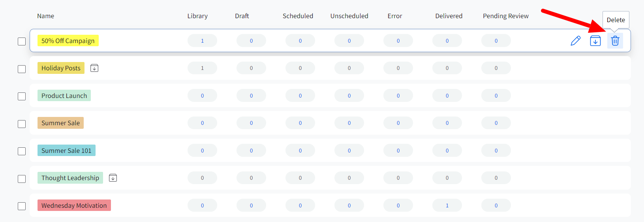Open the green Product Launch label
Viewport: 644px width, 222px height.
click(x=64, y=96)
